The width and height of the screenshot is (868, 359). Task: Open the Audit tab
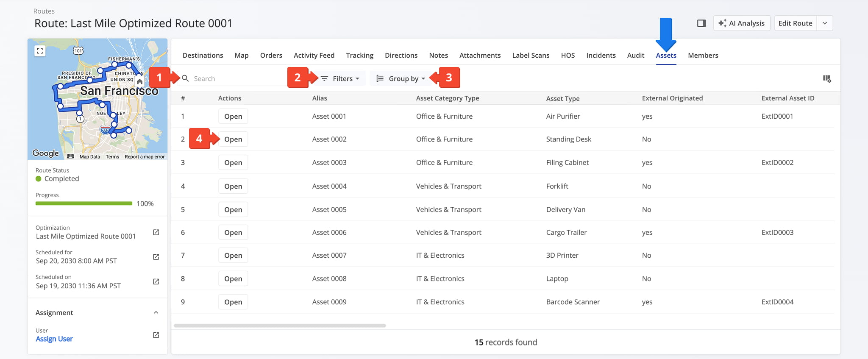pos(636,55)
